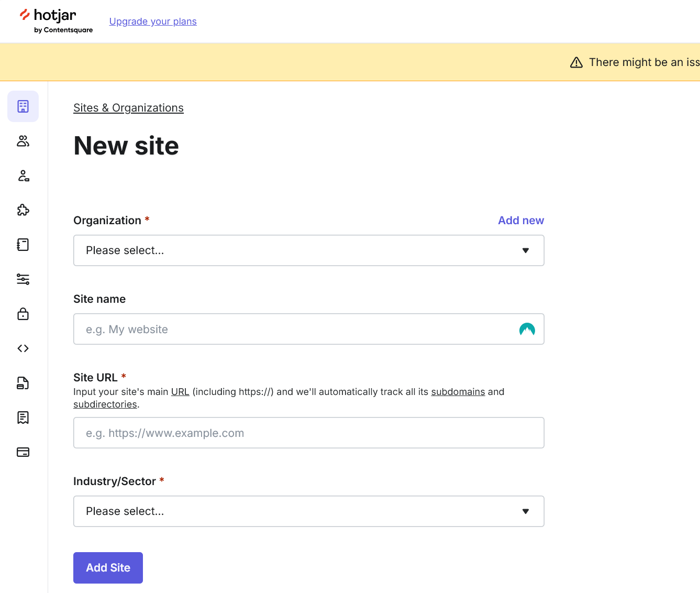Click the Site URL field label
This screenshot has width=700, height=593.
click(x=95, y=378)
